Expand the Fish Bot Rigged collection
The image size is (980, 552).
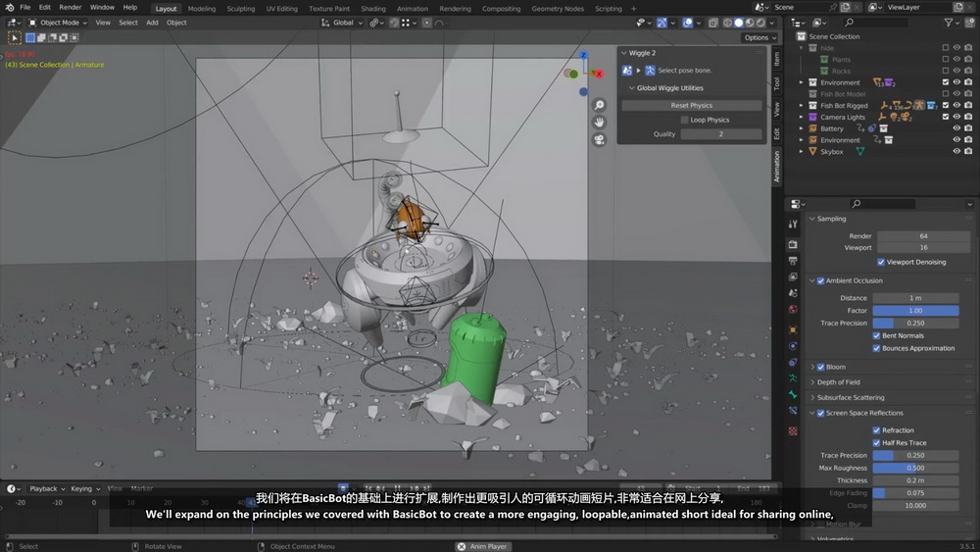pos(802,106)
